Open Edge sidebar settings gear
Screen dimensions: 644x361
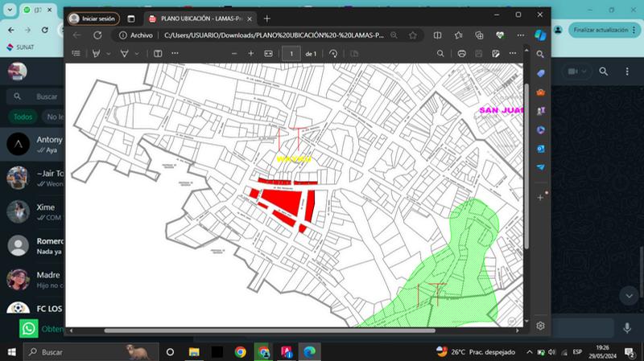tap(540, 326)
